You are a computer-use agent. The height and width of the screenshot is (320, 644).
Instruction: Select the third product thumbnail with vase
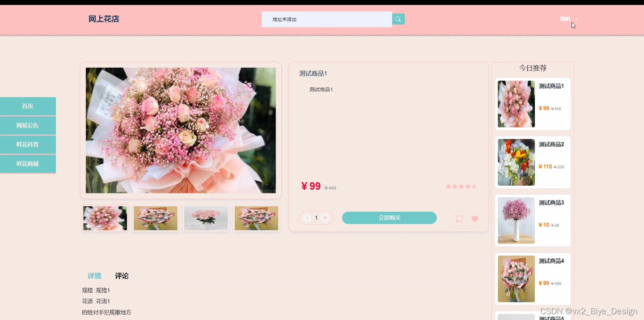(206, 218)
